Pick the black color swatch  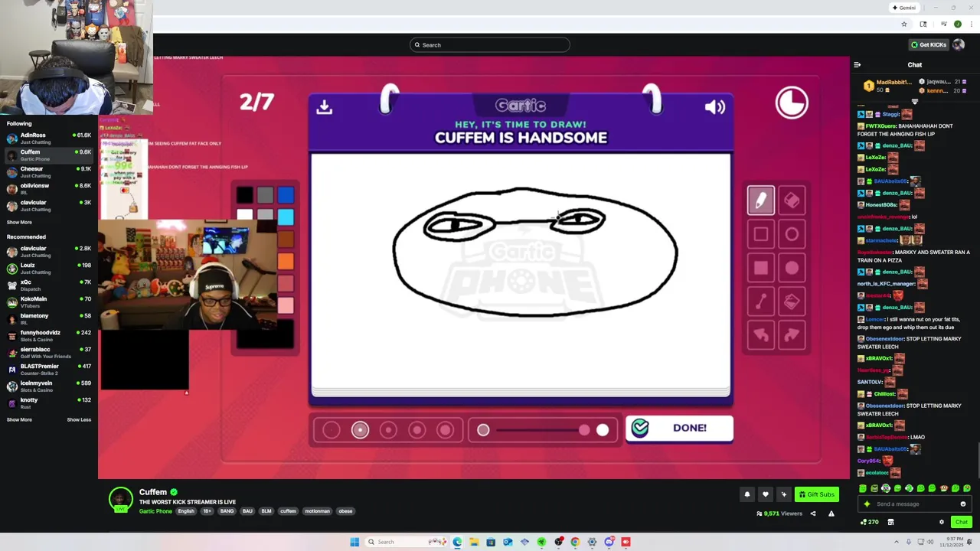(x=244, y=195)
